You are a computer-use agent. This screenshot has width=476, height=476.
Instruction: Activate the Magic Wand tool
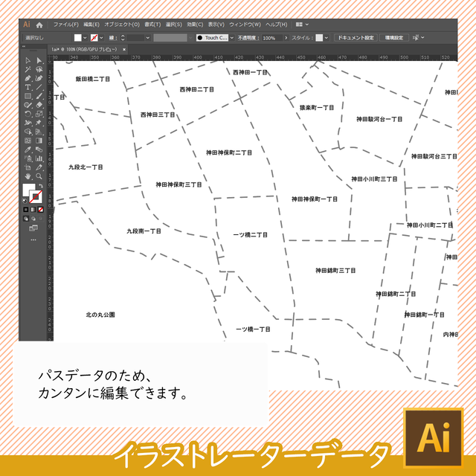[28, 69]
